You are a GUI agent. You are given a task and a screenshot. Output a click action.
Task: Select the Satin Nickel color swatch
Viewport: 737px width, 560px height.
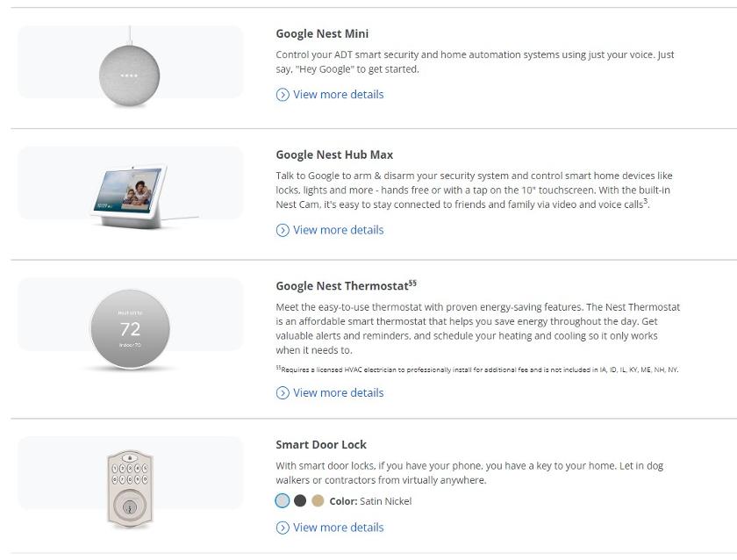283,501
